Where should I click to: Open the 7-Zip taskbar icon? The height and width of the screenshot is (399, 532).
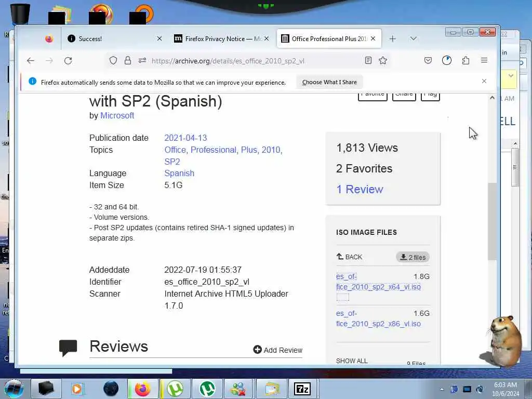coord(302,389)
